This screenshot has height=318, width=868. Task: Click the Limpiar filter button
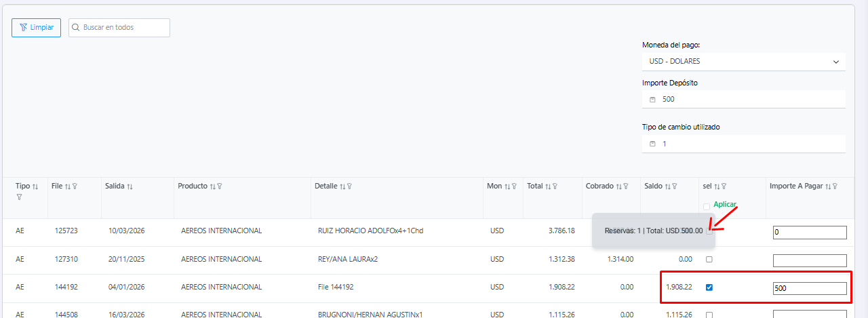click(x=37, y=27)
